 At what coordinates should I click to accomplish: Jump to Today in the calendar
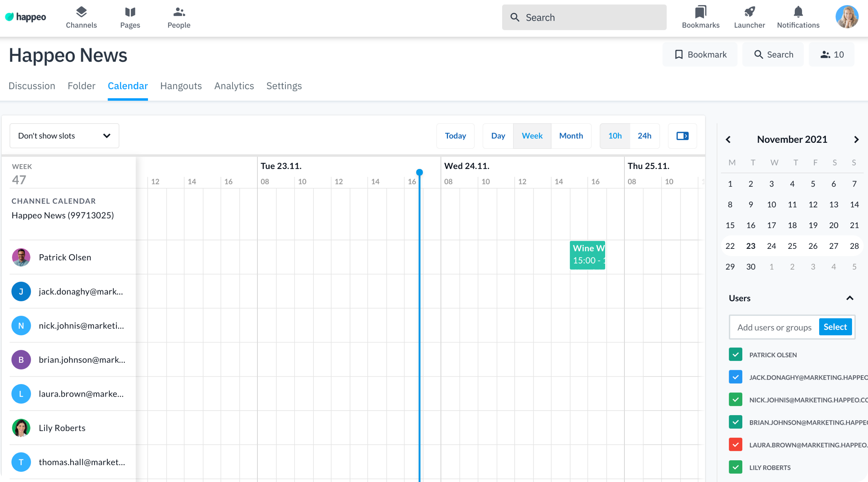455,136
